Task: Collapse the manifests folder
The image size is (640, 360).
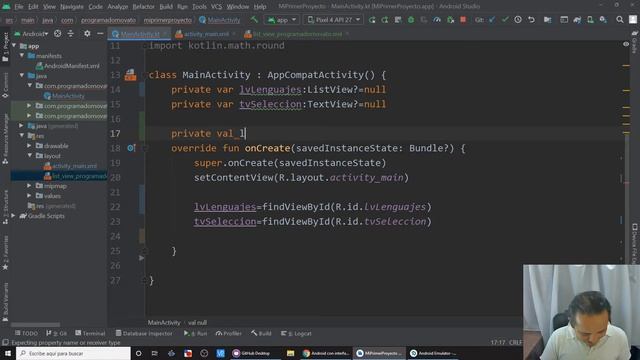Action: point(22,56)
